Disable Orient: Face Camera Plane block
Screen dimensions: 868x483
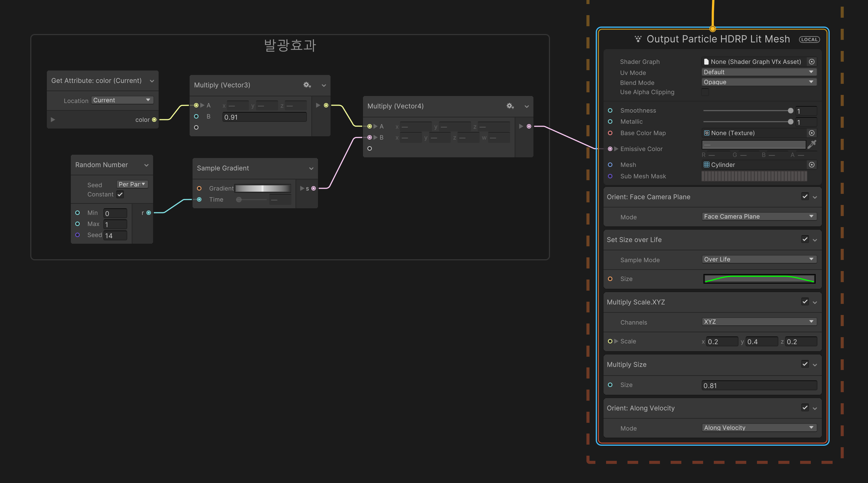(805, 196)
